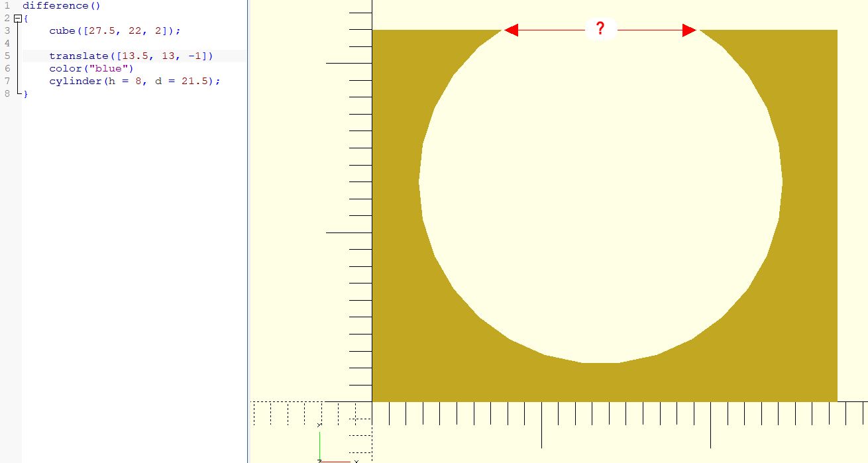
Task: Select line number 7 in the gutter
Action: [7, 81]
